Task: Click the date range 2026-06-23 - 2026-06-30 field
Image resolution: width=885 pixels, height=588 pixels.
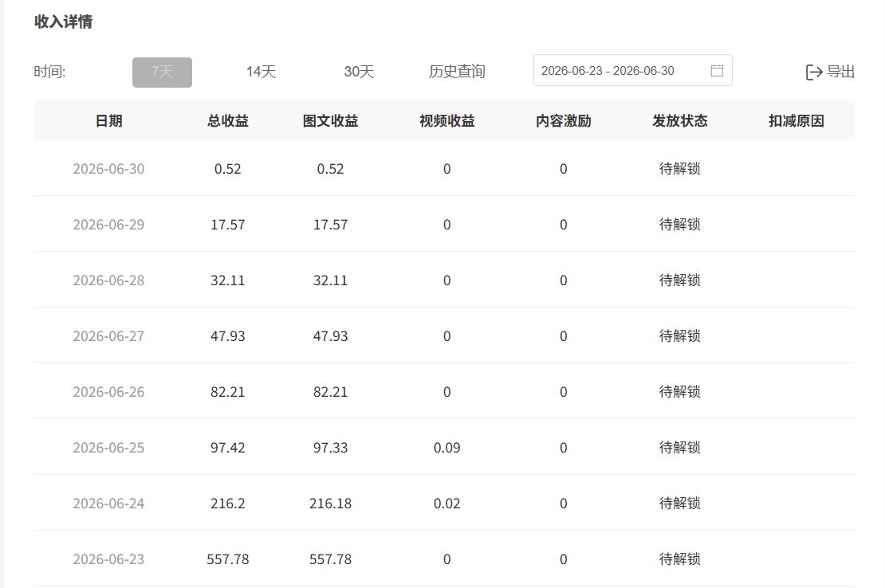Action: tap(633, 70)
